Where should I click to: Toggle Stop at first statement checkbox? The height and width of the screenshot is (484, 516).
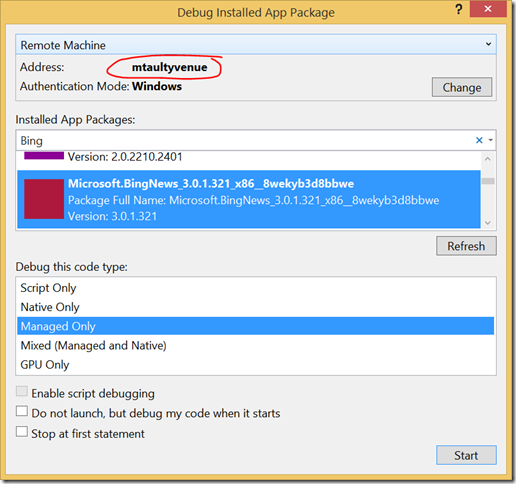pos(22,431)
